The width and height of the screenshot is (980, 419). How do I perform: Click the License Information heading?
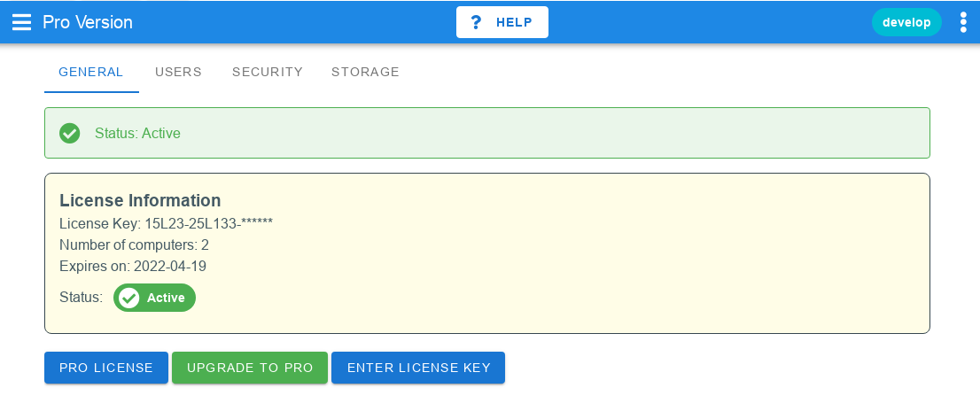[x=140, y=200]
